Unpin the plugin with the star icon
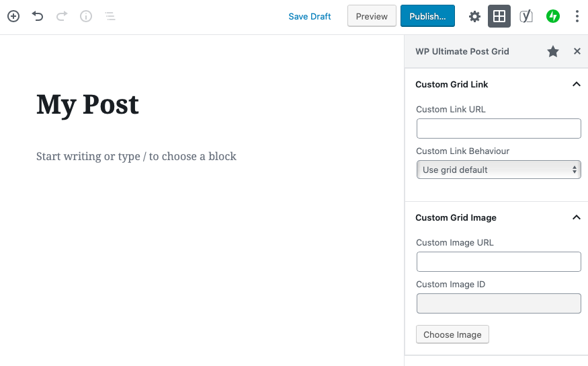The width and height of the screenshot is (588, 366). click(x=553, y=51)
